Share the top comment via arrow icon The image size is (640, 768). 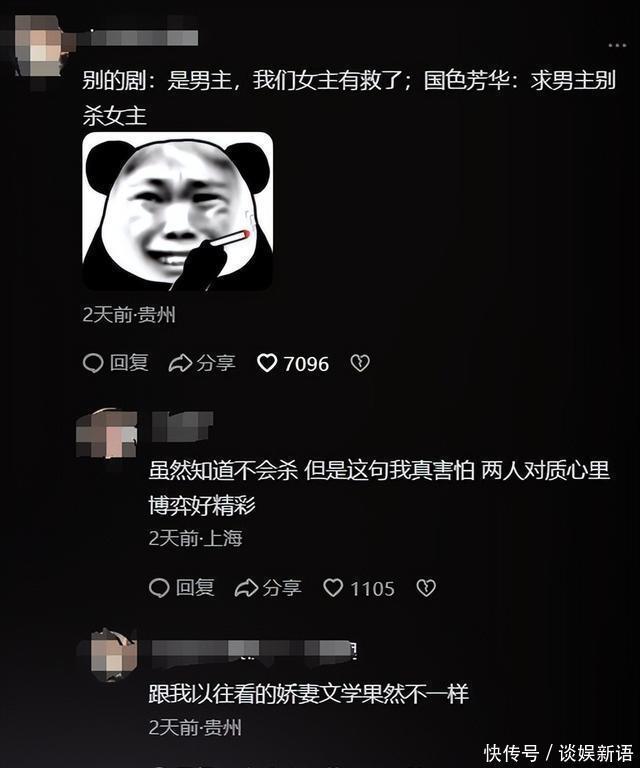click(x=180, y=363)
